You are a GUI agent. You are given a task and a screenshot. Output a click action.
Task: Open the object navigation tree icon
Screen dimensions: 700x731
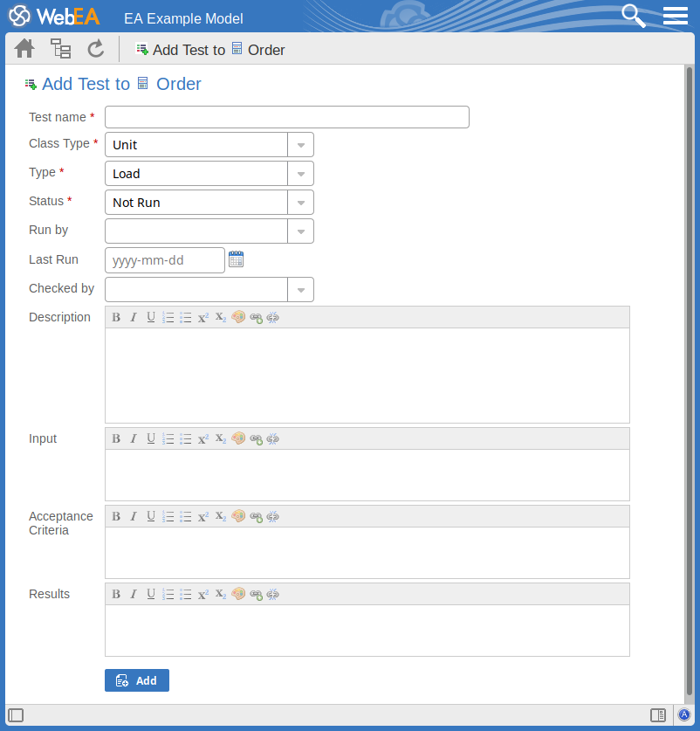pyautogui.click(x=60, y=49)
